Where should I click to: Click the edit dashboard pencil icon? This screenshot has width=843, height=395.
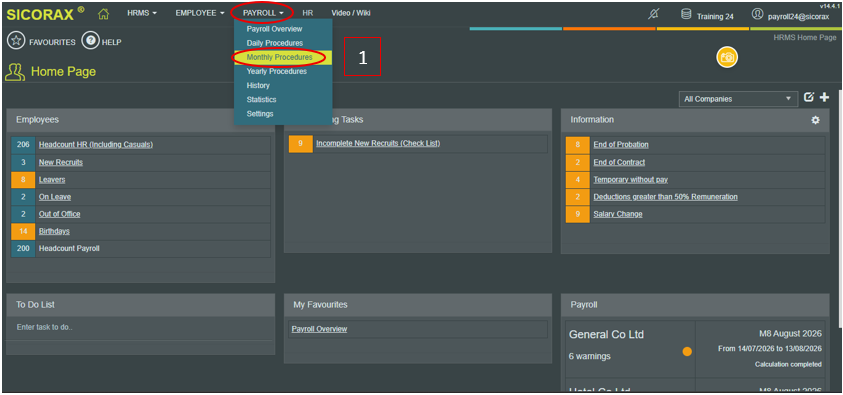[809, 97]
